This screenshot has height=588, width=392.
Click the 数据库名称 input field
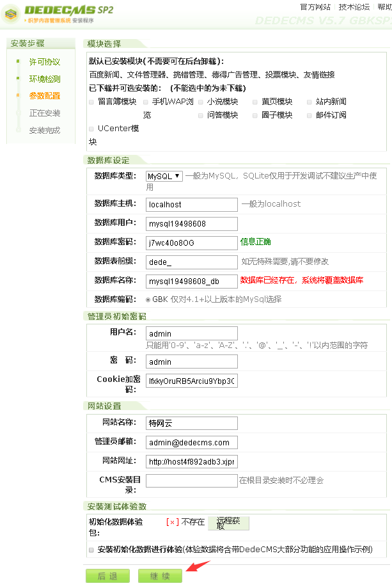[191, 282]
